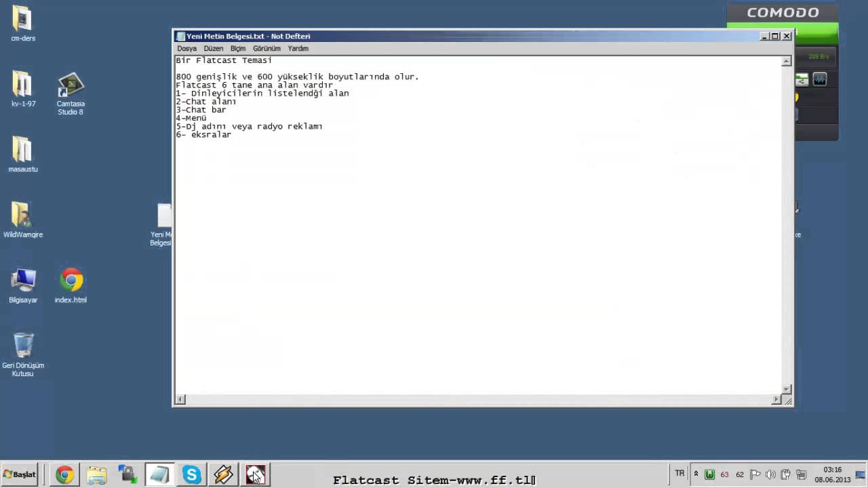
Task: Click the last taskbar app with face picture
Action: coord(255,475)
